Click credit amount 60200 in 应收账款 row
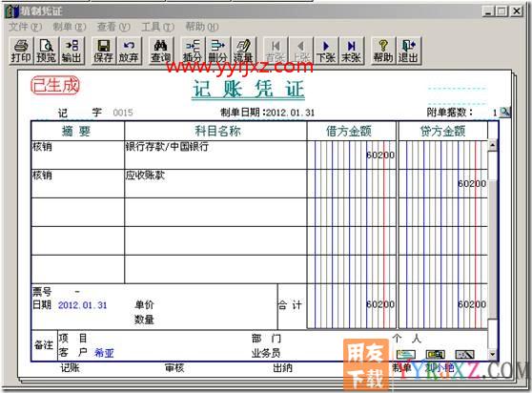This screenshot has height=393, width=532. pyautogui.click(x=472, y=183)
